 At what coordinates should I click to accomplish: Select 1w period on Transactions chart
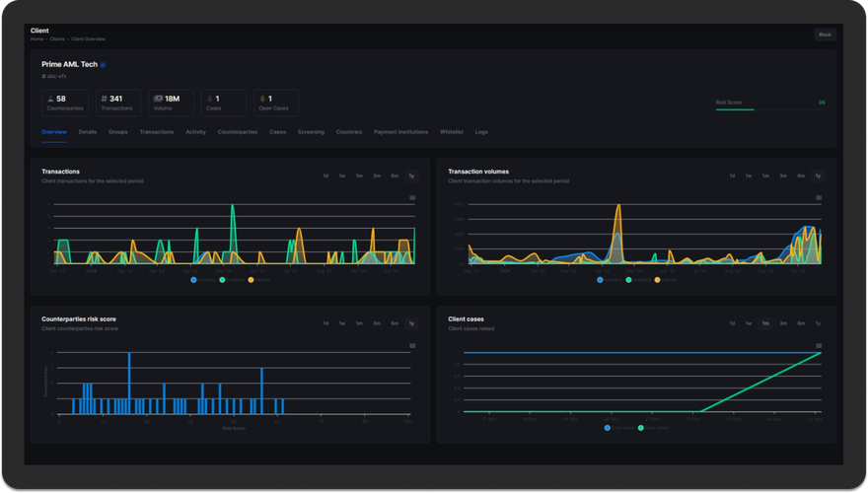[x=342, y=176]
